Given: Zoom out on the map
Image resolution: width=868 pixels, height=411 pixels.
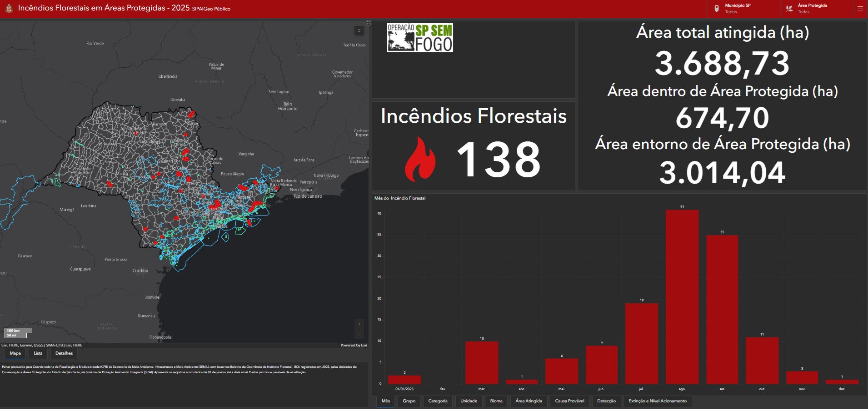Looking at the screenshot, I should click(x=359, y=334).
